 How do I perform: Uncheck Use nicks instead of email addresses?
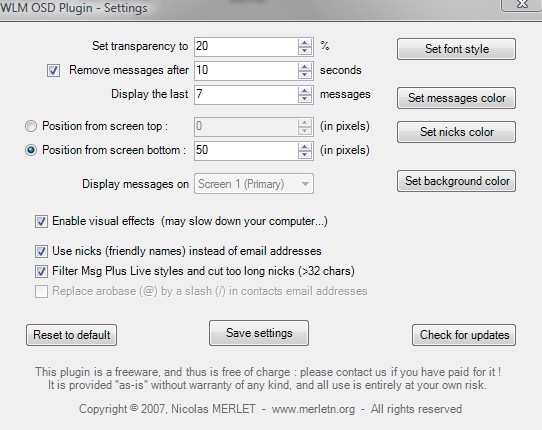(41, 251)
